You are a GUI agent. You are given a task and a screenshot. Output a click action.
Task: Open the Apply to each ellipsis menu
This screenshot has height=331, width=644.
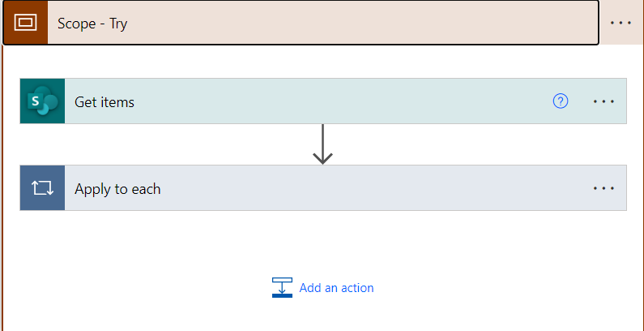coord(604,188)
